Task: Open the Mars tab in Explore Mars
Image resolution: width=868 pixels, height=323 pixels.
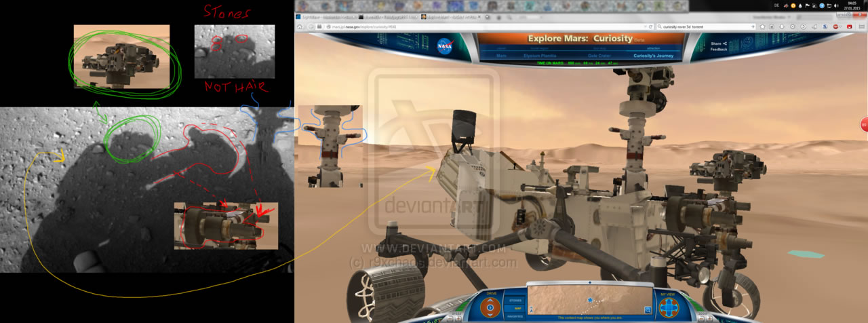Action: coord(501,56)
